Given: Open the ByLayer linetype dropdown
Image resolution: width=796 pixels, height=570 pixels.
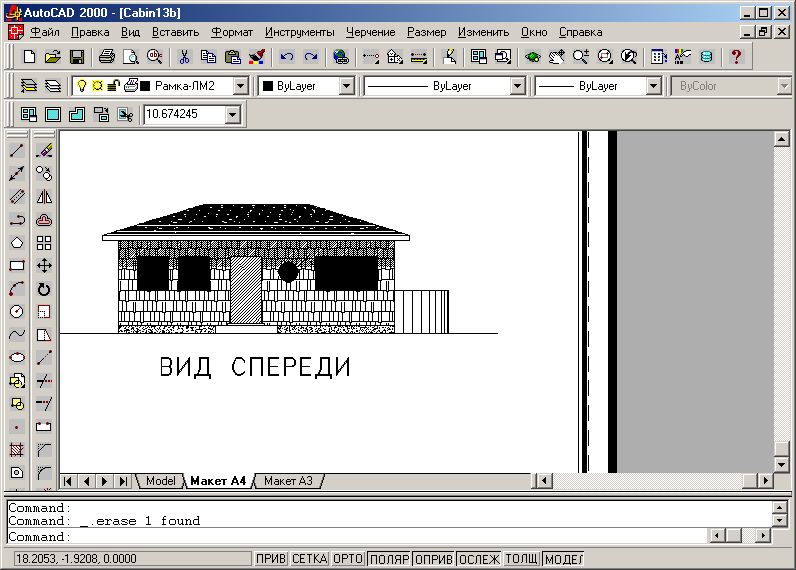Looking at the screenshot, I should pyautogui.click(x=517, y=86).
